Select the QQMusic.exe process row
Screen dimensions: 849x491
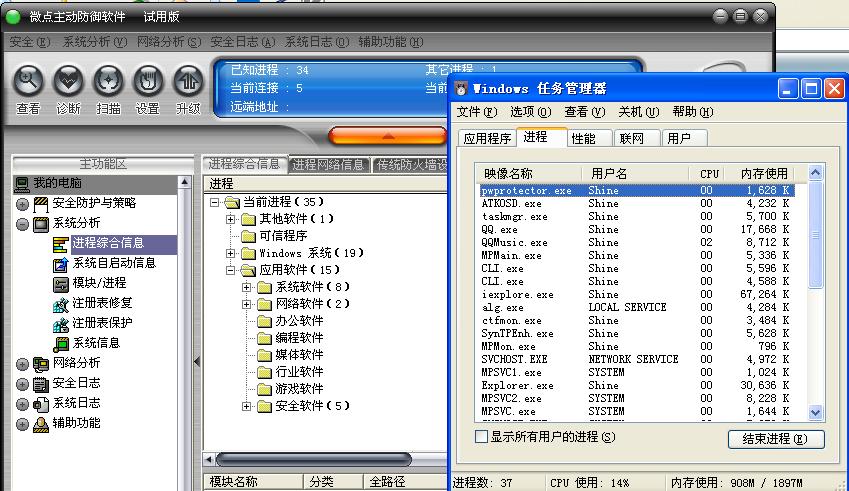point(637,242)
